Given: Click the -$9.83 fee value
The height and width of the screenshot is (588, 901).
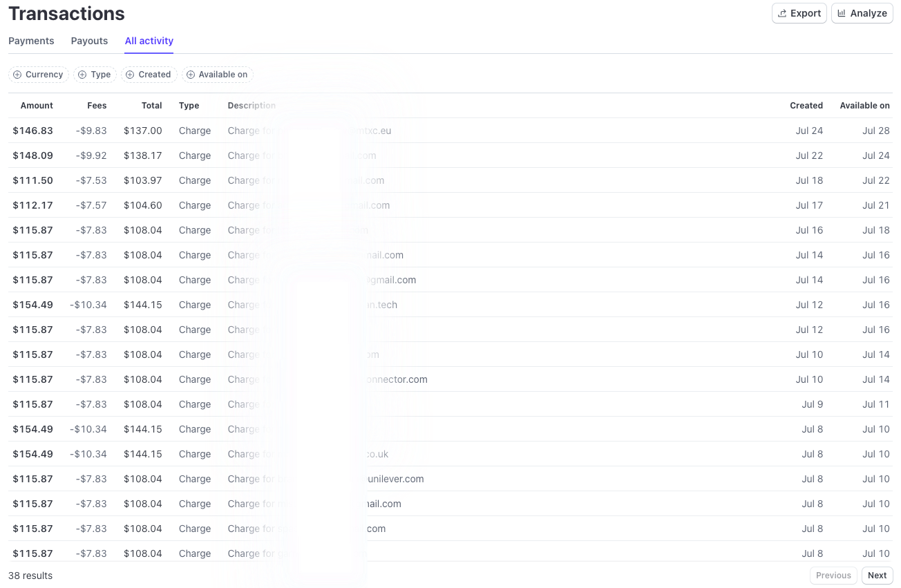Looking at the screenshot, I should [91, 131].
